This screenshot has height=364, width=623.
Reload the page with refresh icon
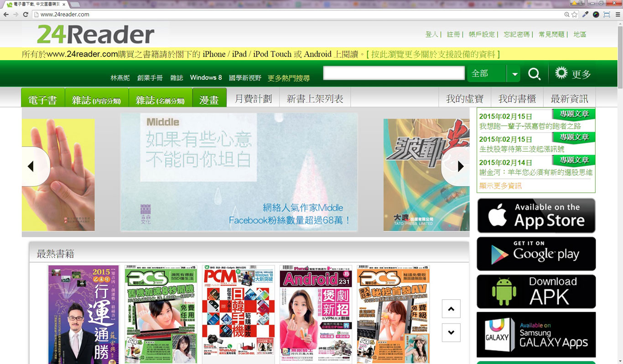pos(26,15)
